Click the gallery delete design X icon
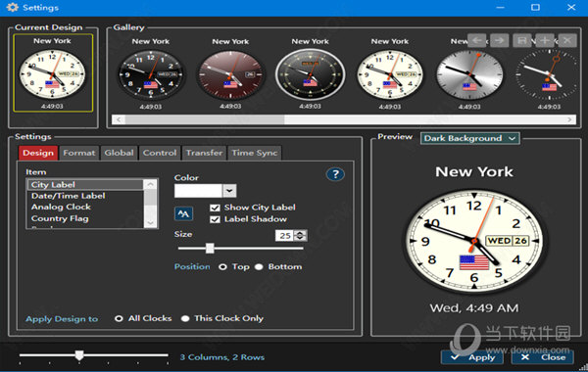Image resolution: width=588 pixels, height=372 pixels. [567, 40]
